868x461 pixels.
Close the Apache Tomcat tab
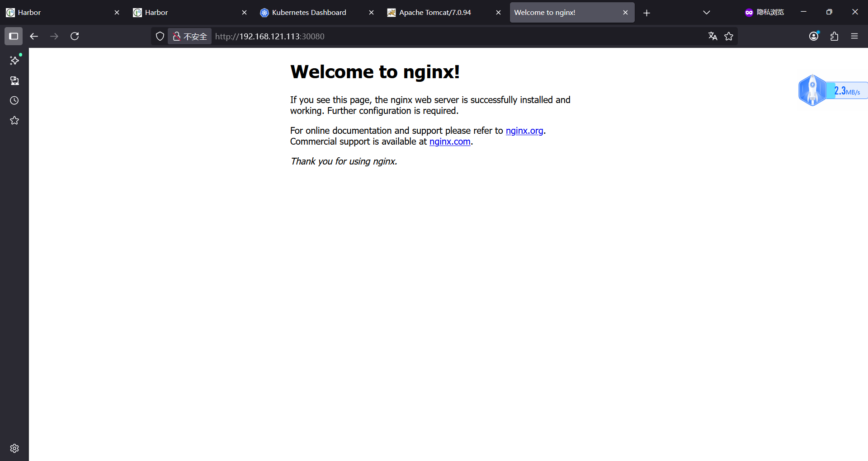pos(498,13)
